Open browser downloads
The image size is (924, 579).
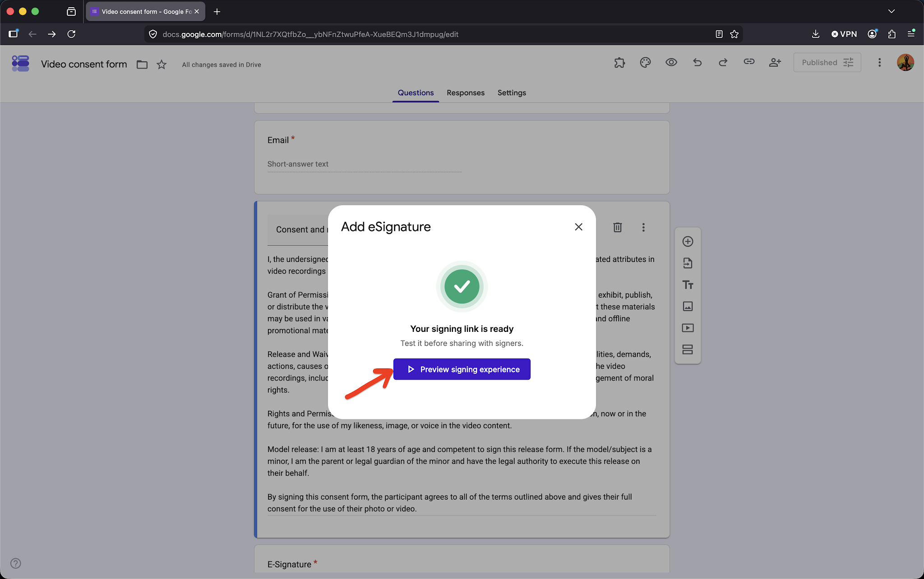click(x=816, y=34)
